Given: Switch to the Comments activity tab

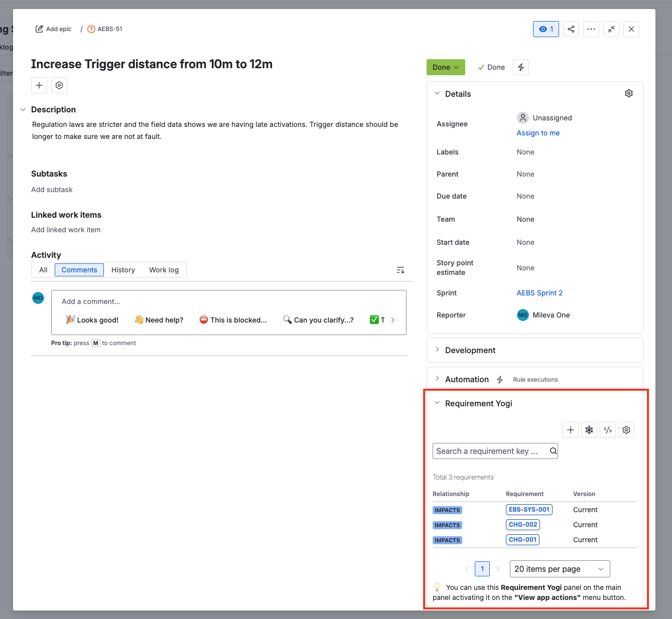Looking at the screenshot, I should point(79,270).
